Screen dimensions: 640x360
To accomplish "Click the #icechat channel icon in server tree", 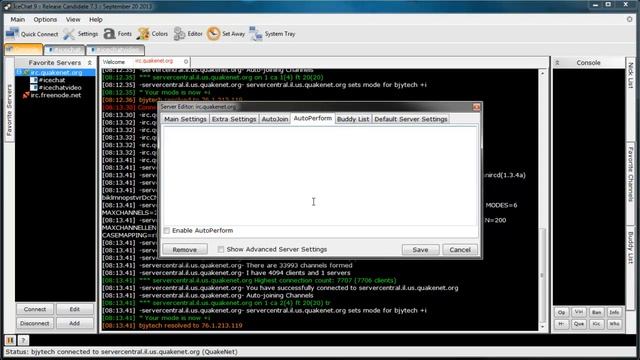I will point(34,80).
